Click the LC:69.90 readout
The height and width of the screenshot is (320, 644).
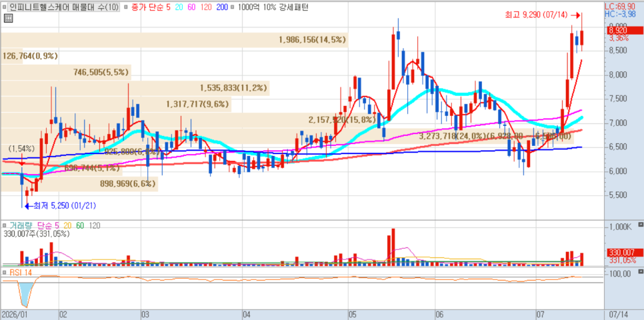(621, 7)
